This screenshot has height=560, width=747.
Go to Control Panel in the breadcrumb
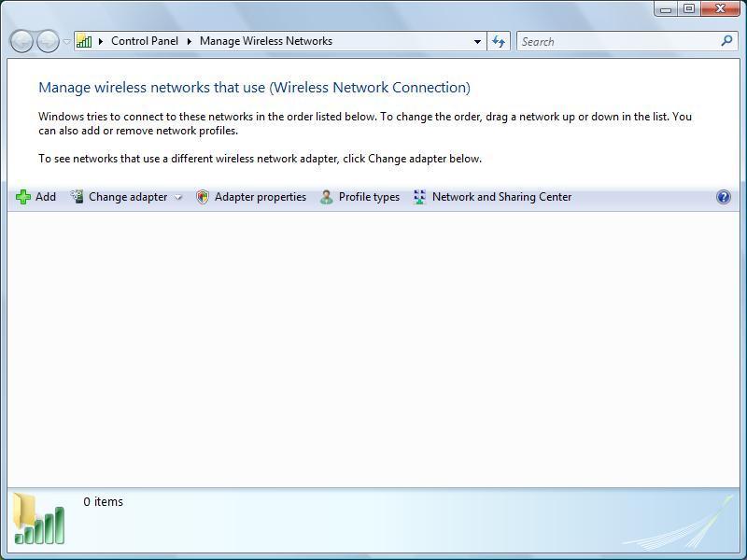145,41
